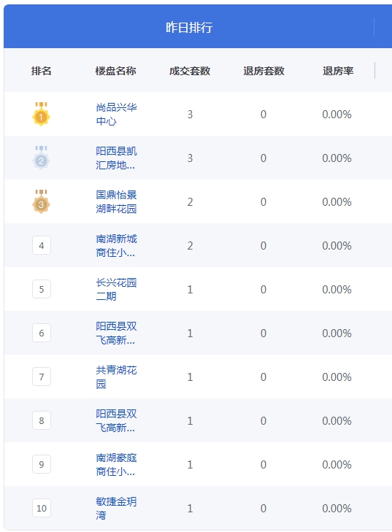Open the 国鼎怡景湖畔花园 property link
Image resolution: width=392 pixels, height=532 pixels.
click(116, 201)
